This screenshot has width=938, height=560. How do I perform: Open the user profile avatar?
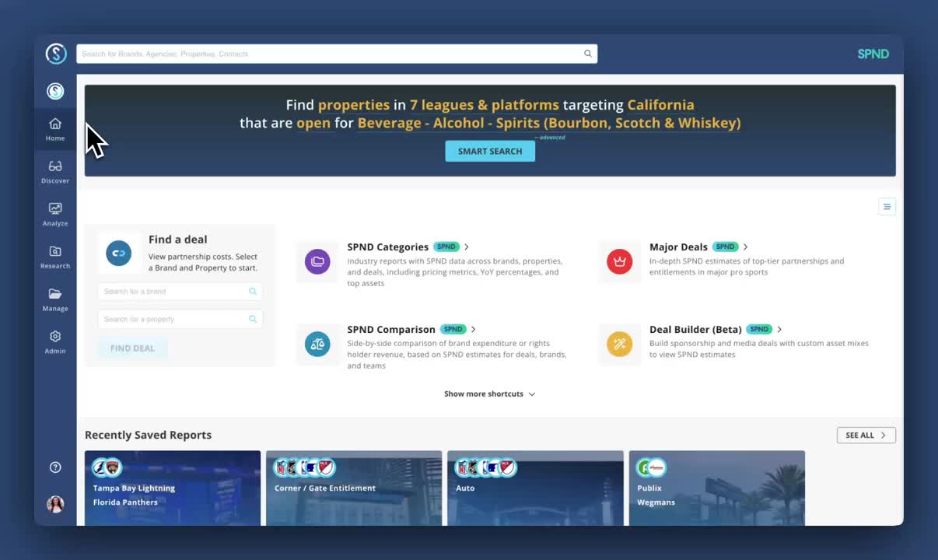point(55,504)
